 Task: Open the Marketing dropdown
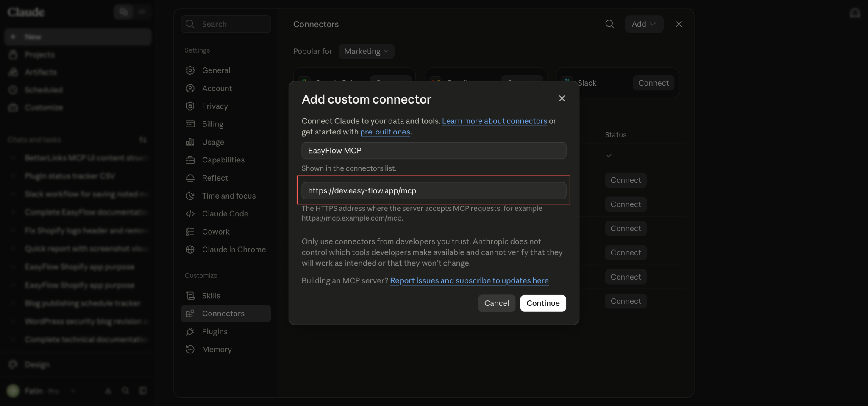coord(366,51)
